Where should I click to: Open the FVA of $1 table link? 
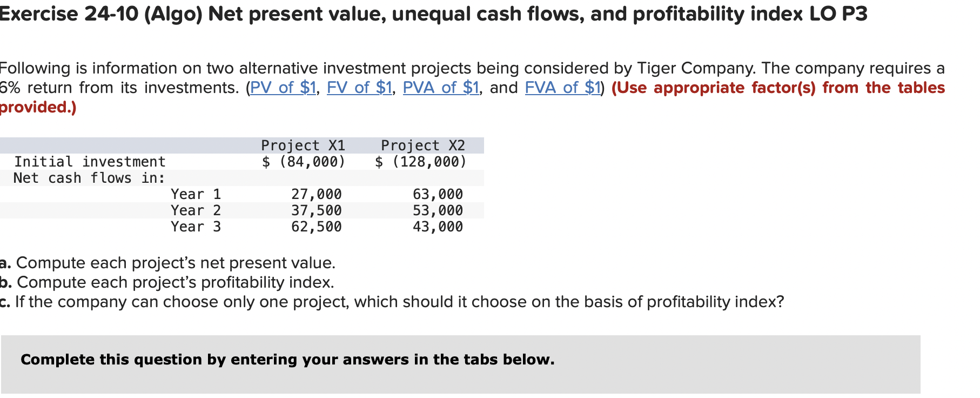pos(563,88)
